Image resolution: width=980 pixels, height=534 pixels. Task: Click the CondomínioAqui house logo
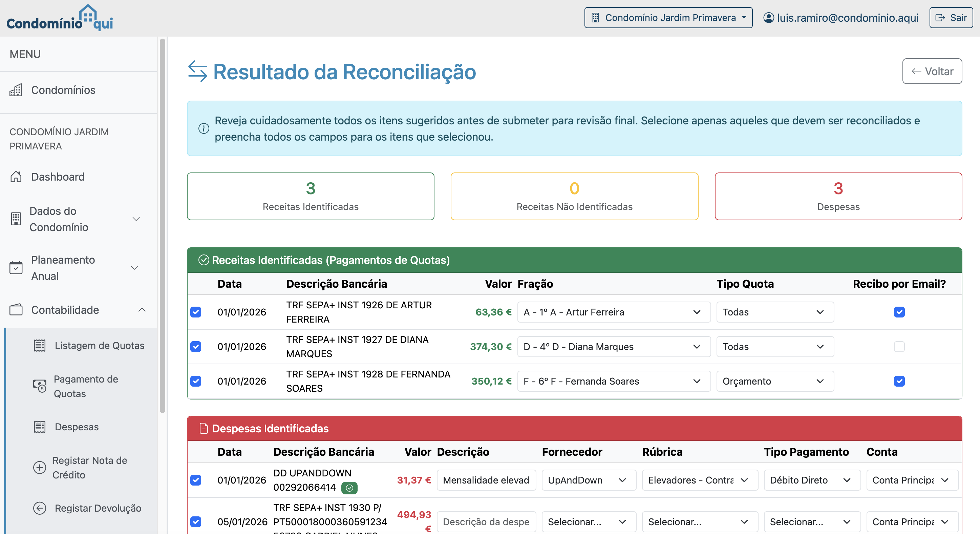(60, 18)
